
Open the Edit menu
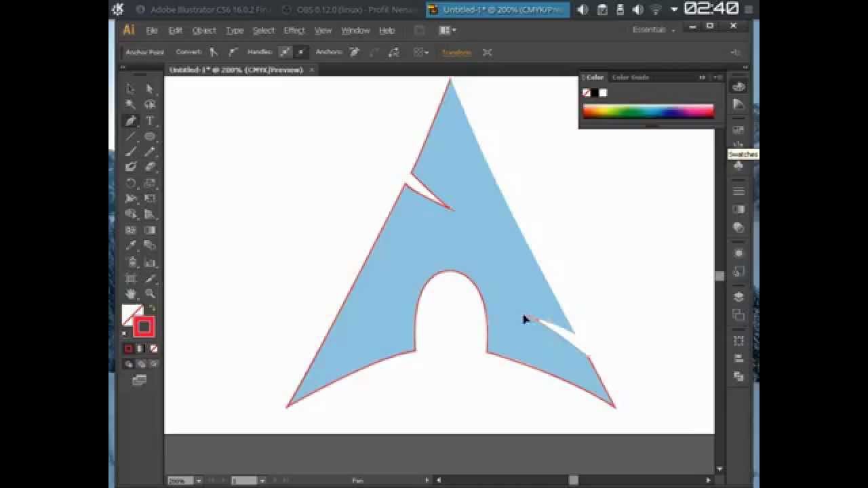point(176,30)
